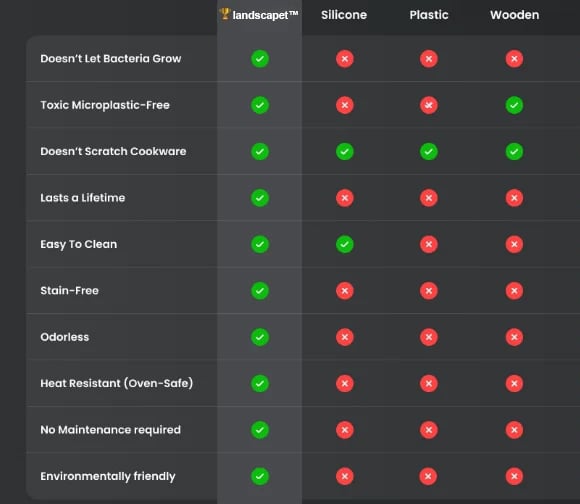580x504 pixels.
Task: Click Plastic green check in Doesn't Scratch Cookware row
Action: pyautogui.click(x=429, y=152)
